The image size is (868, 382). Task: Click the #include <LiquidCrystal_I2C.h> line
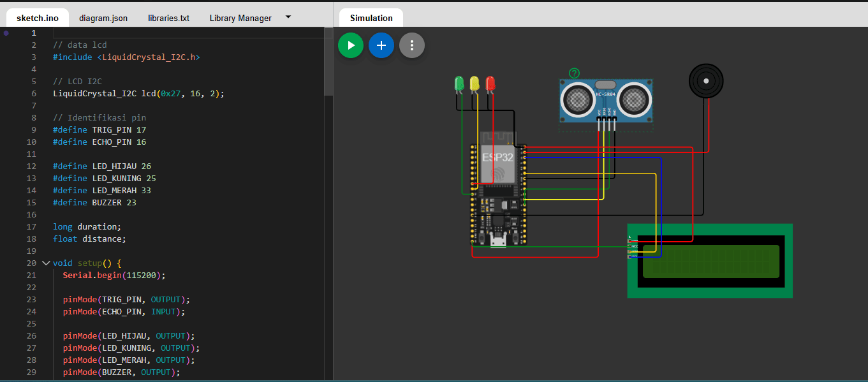point(126,57)
